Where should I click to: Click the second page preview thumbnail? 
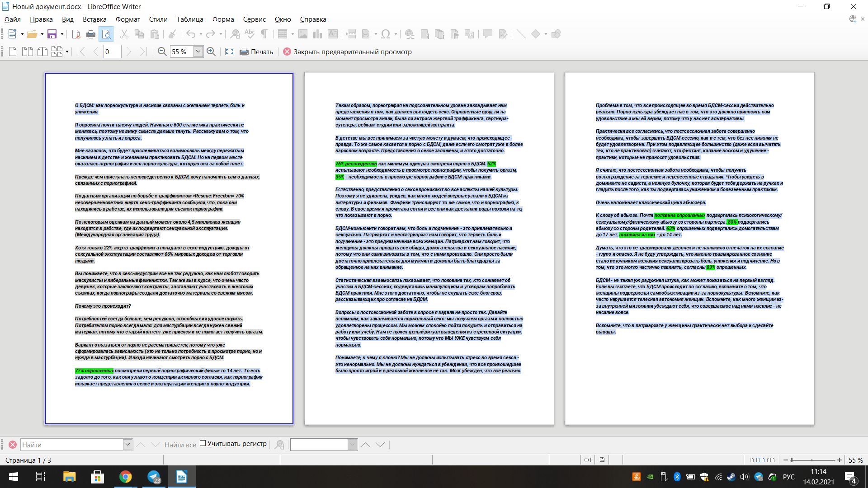pos(429,249)
